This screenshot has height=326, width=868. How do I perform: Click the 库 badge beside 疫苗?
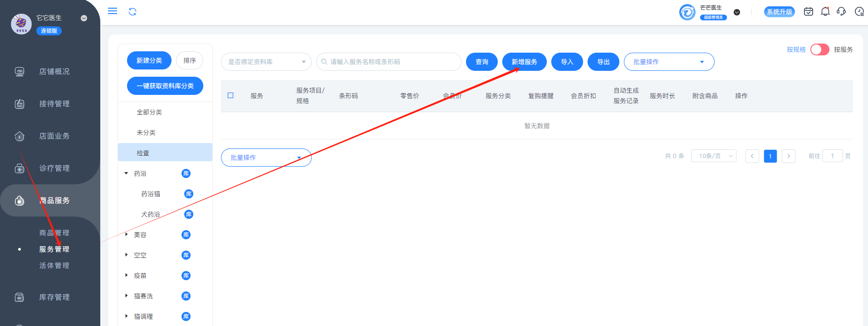(186, 276)
